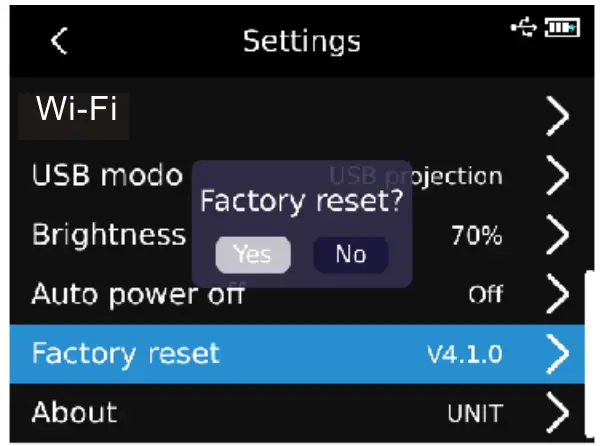Screen dimensions: 600x446
Task: Tap the Factory reset row chevron
Action: point(558,353)
